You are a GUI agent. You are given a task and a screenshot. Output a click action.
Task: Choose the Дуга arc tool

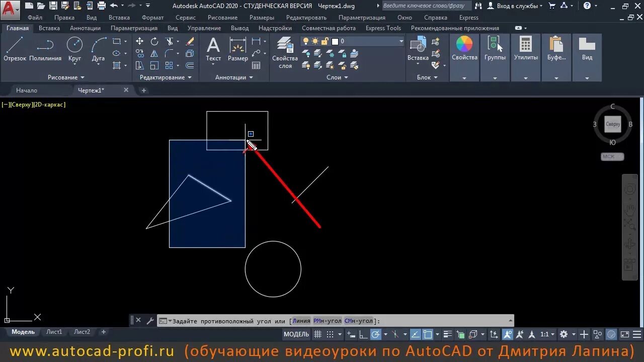point(99,49)
